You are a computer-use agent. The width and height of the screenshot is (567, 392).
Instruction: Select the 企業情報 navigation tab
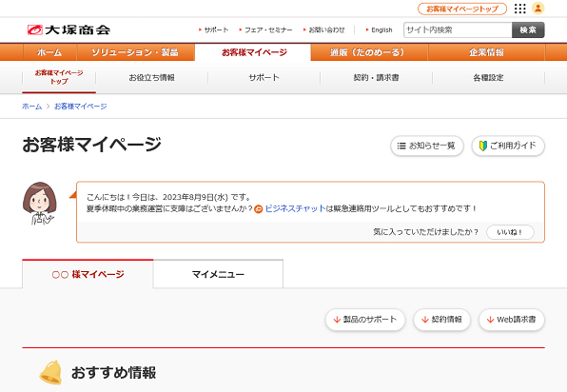[486, 52]
